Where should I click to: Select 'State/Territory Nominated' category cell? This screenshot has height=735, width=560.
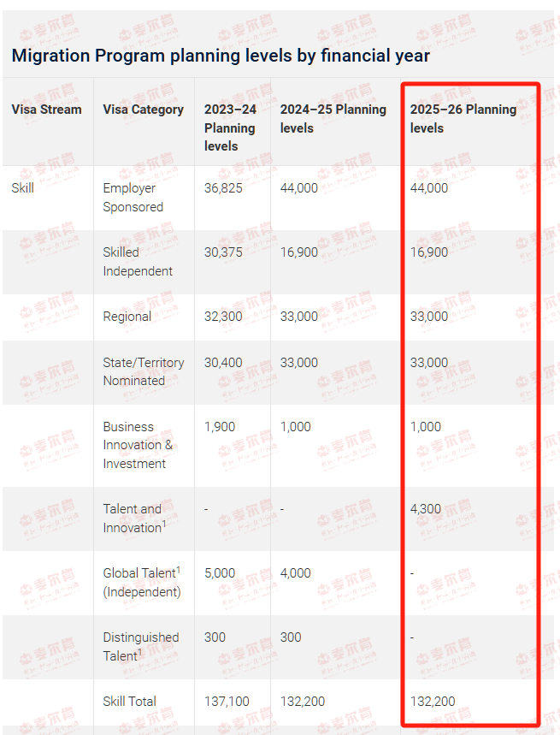point(144,371)
